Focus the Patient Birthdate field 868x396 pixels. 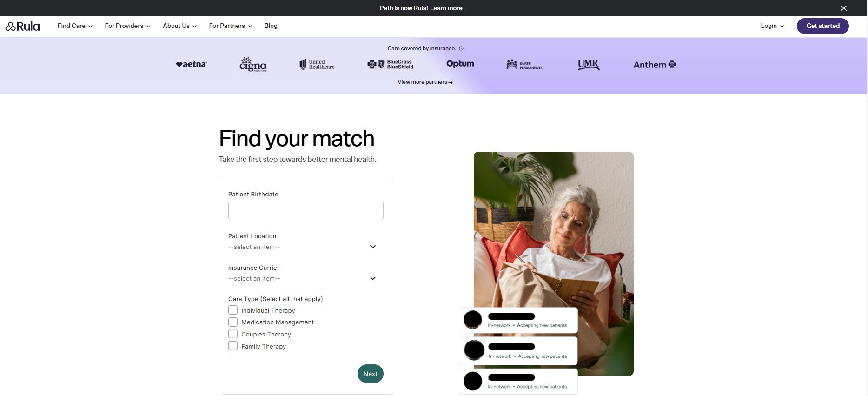305,210
